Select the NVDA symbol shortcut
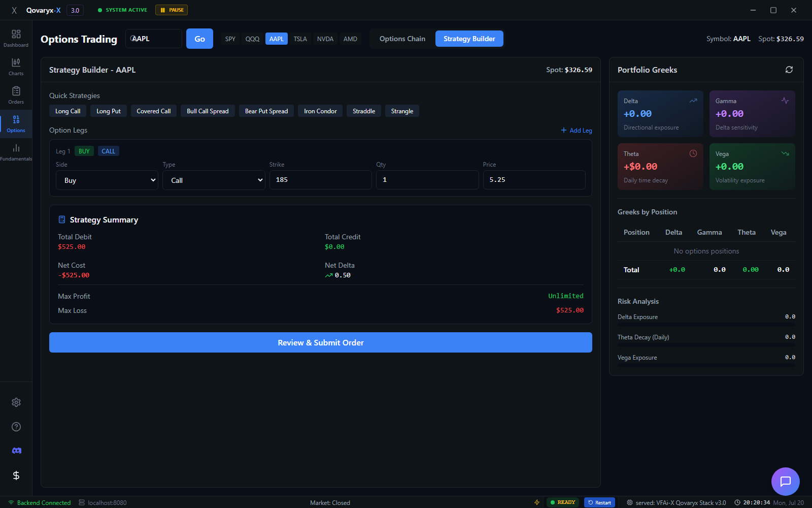The image size is (812, 508). 325,39
